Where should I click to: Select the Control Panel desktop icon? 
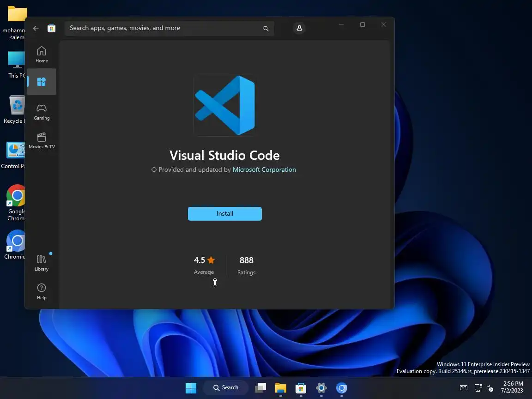pyautogui.click(x=13, y=155)
